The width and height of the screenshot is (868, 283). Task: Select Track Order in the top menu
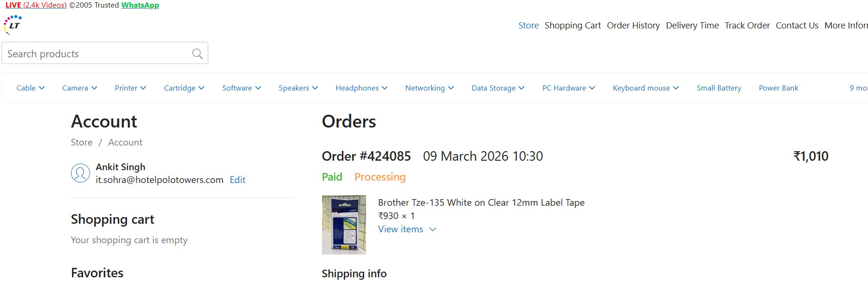747,26
